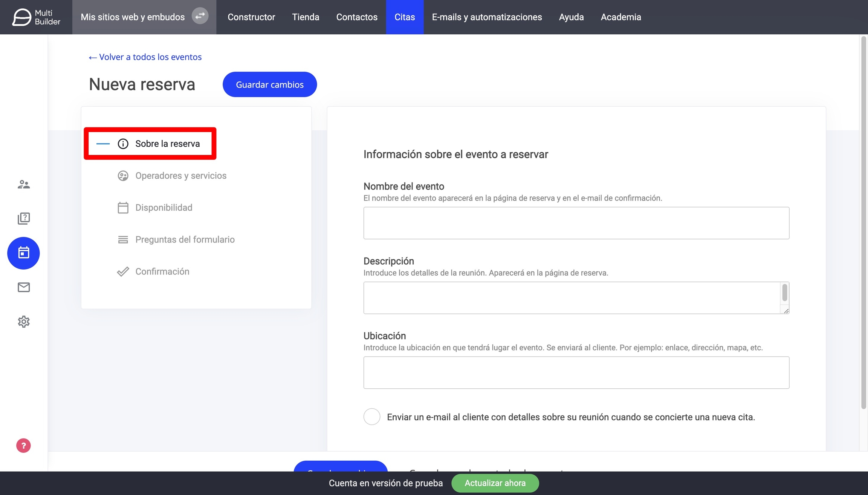Enable client e-mail notification checkbox
Screen dimensions: 868x495
click(x=371, y=417)
